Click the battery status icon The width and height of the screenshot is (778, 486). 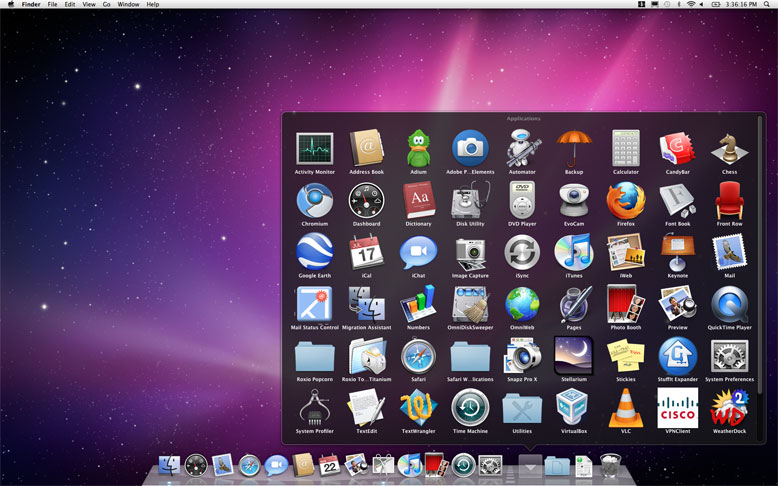pos(716,4)
